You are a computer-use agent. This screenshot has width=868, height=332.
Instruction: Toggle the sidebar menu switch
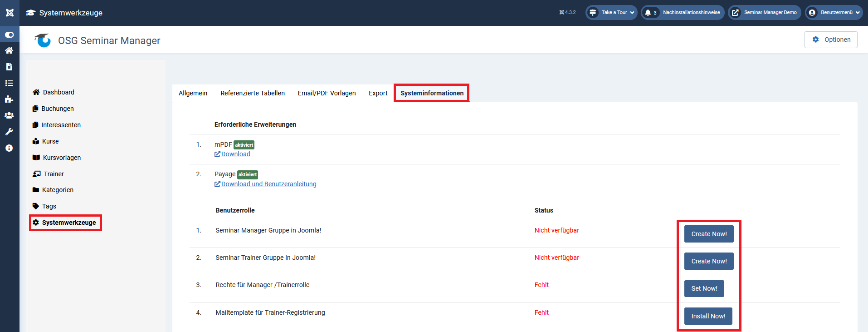pos(9,35)
